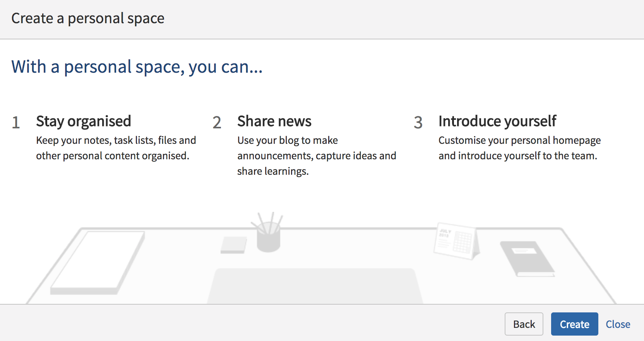
Task: Click text 'Keep your notes, task lists, files and'
Action: coord(116,140)
